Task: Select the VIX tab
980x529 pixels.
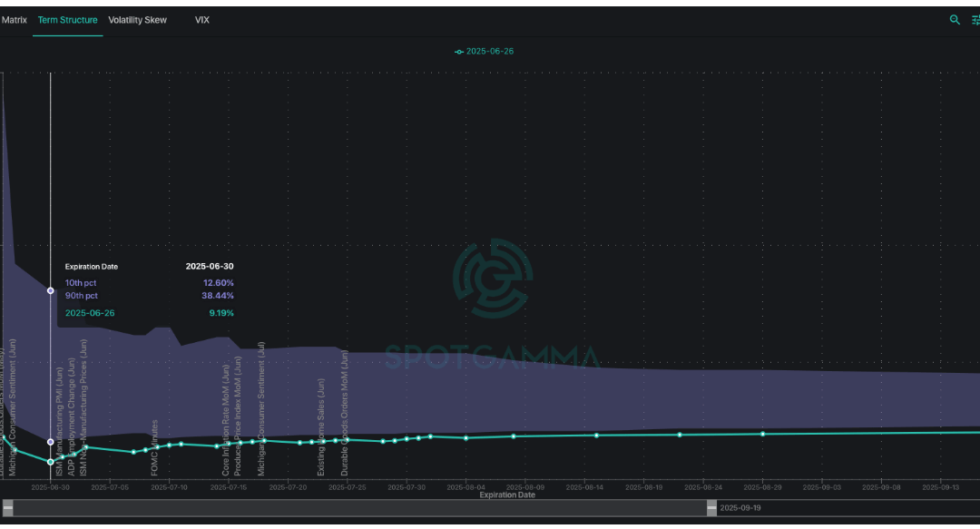Action: coord(201,19)
